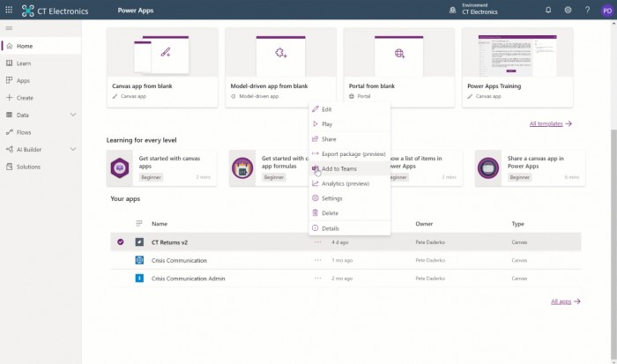617x364 pixels.
Task: Open the Portal from blank card
Action: point(399,67)
